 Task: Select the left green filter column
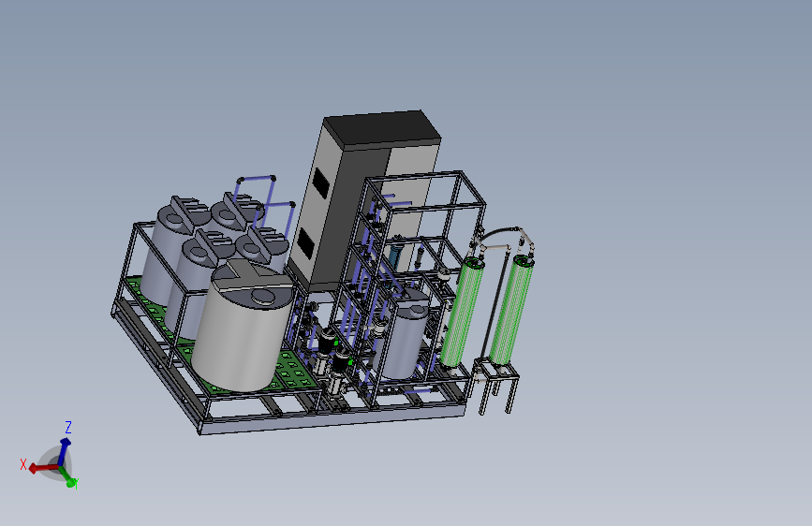point(462,313)
